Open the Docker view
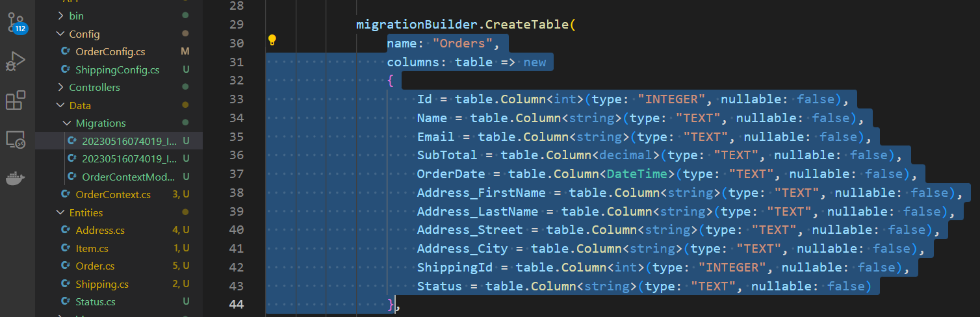980x317 pixels. (16, 179)
